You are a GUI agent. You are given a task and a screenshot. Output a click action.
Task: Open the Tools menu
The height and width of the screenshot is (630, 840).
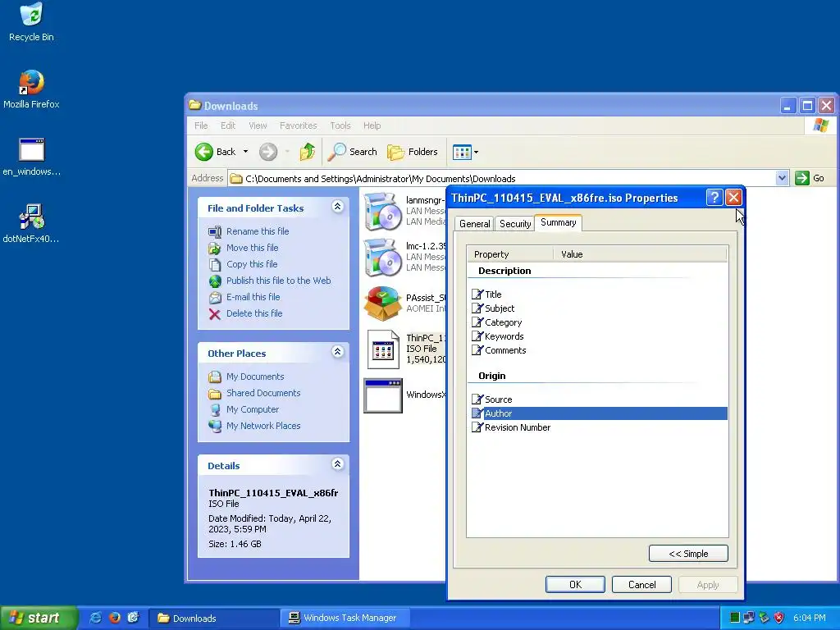340,126
